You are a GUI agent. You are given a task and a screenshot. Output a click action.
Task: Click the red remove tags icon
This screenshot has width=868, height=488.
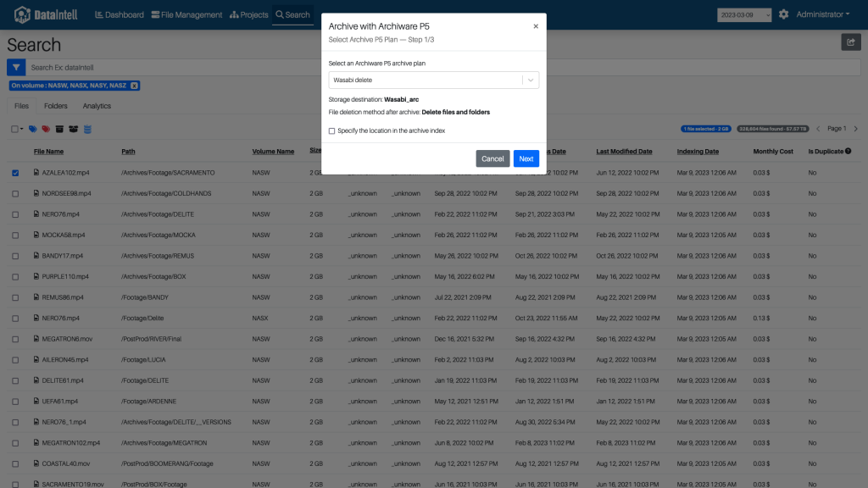coord(46,129)
